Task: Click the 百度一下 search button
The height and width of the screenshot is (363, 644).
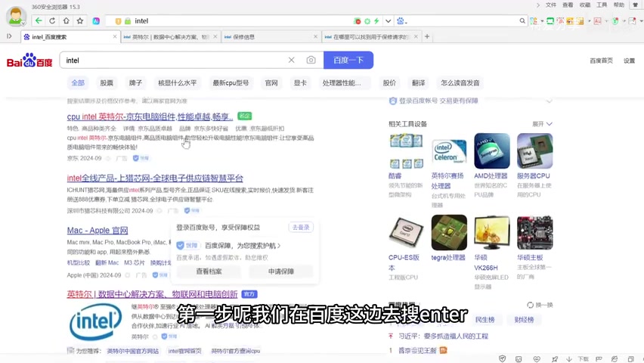Action: coord(348,60)
